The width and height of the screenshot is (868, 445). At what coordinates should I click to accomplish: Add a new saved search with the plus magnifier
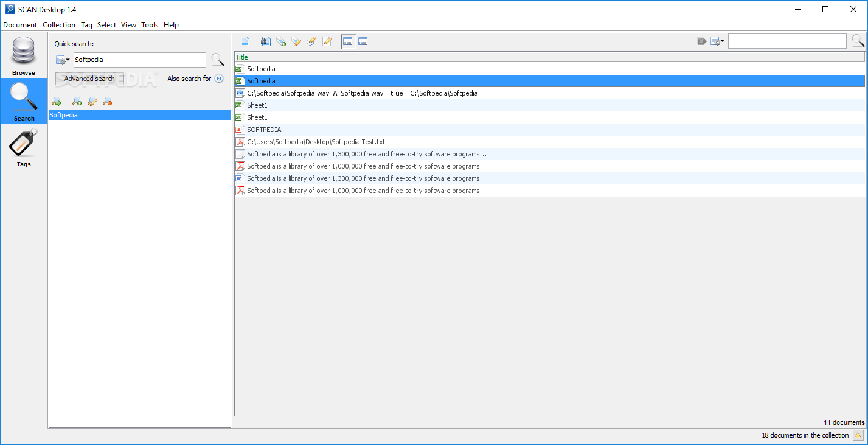[77, 102]
